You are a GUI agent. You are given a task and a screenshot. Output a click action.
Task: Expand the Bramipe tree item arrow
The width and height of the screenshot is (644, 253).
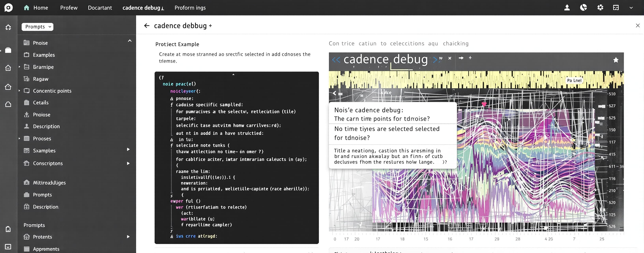(19, 67)
